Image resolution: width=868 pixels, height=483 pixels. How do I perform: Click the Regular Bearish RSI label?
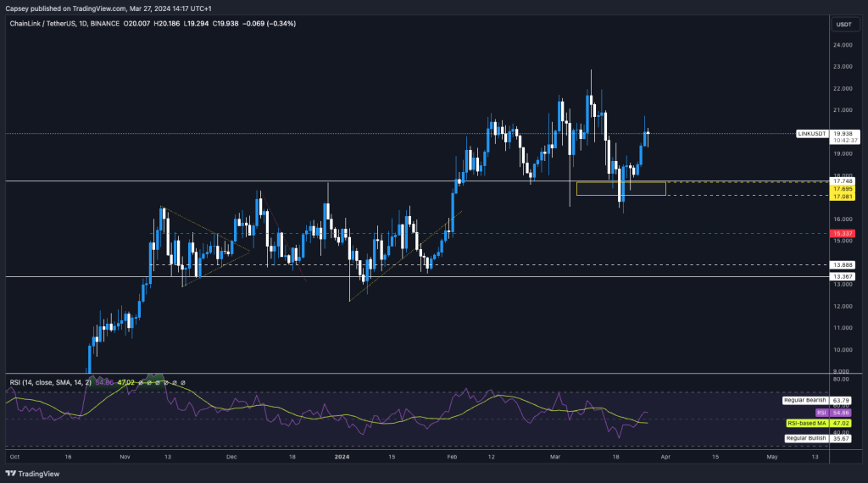click(x=804, y=400)
